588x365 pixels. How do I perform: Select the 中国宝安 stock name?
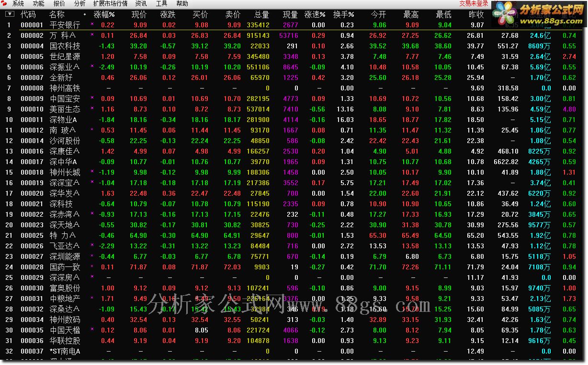[x=65, y=99]
